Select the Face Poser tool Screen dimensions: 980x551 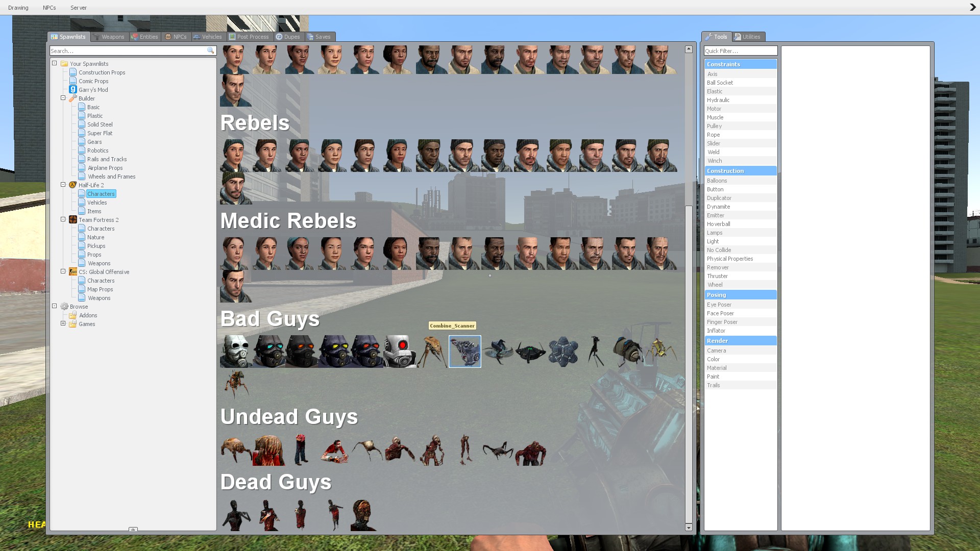coord(741,313)
